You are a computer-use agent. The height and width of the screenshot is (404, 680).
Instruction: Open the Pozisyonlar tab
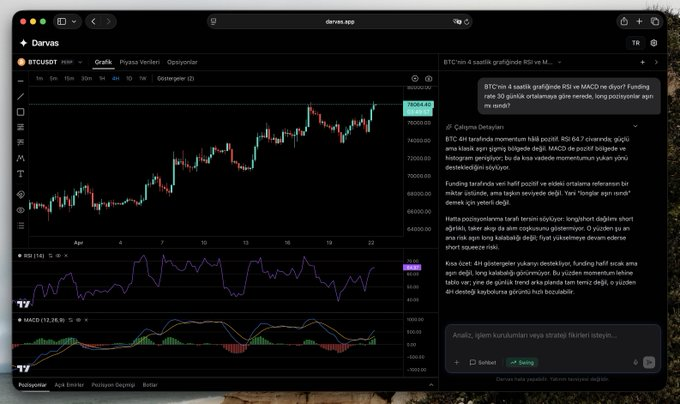[33, 385]
